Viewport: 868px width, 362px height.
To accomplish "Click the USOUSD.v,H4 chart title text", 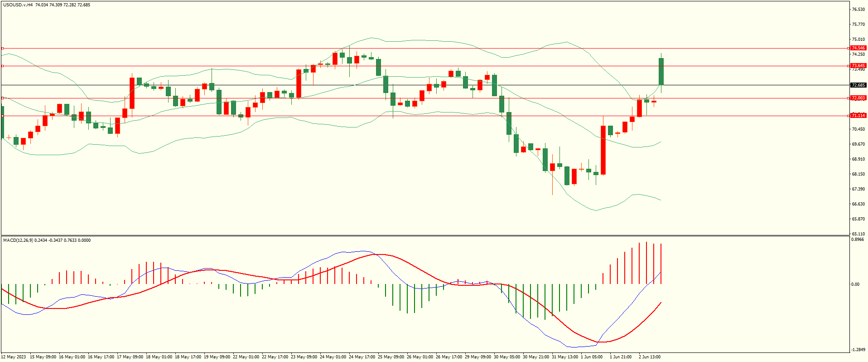I will pyautogui.click(x=18, y=5).
